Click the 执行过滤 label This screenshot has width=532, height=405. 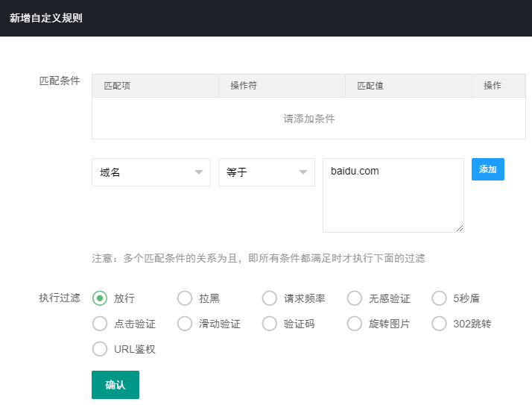[x=60, y=298]
